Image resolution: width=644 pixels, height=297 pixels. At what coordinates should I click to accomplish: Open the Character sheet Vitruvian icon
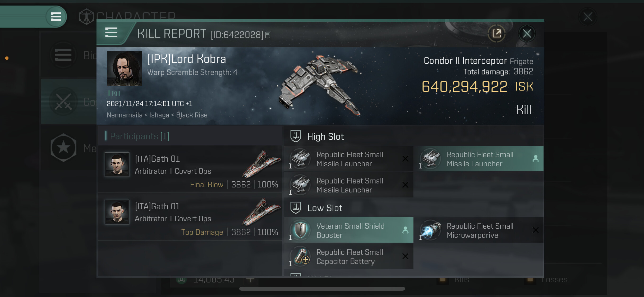(86, 17)
